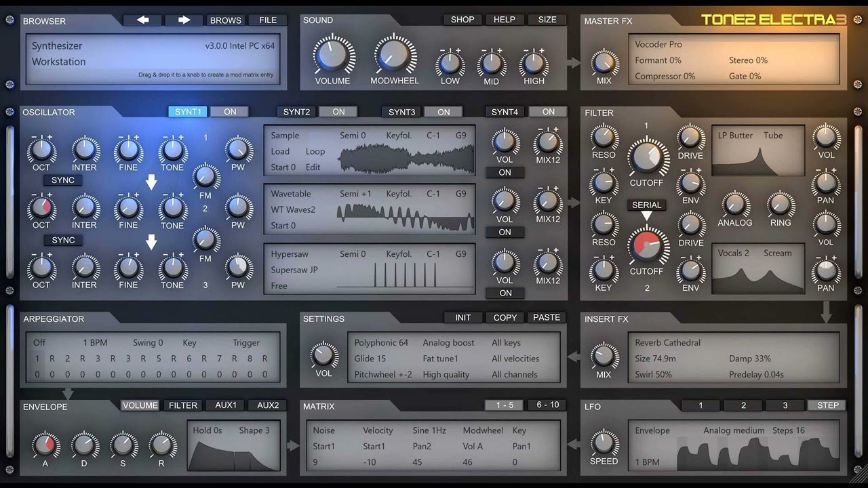The width and height of the screenshot is (868, 488).
Task: Toggle the ON switch next to SYNT4
Action: 549,112
